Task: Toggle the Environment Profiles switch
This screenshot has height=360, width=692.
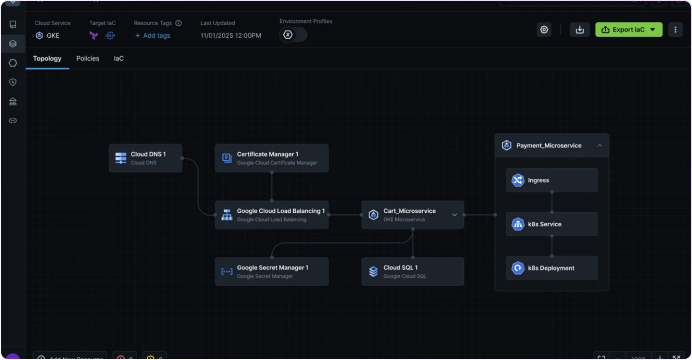Action: tap(293, 34)
